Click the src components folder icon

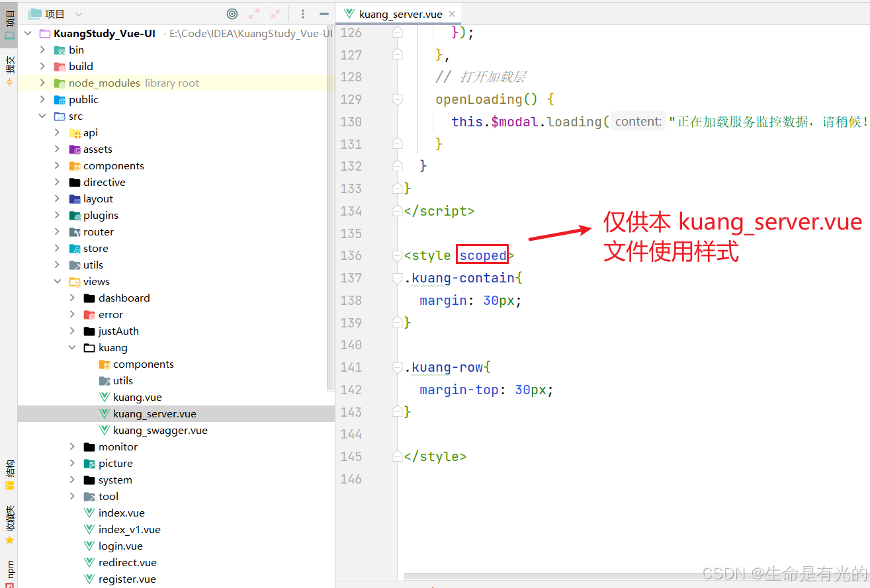click(75, 166)
